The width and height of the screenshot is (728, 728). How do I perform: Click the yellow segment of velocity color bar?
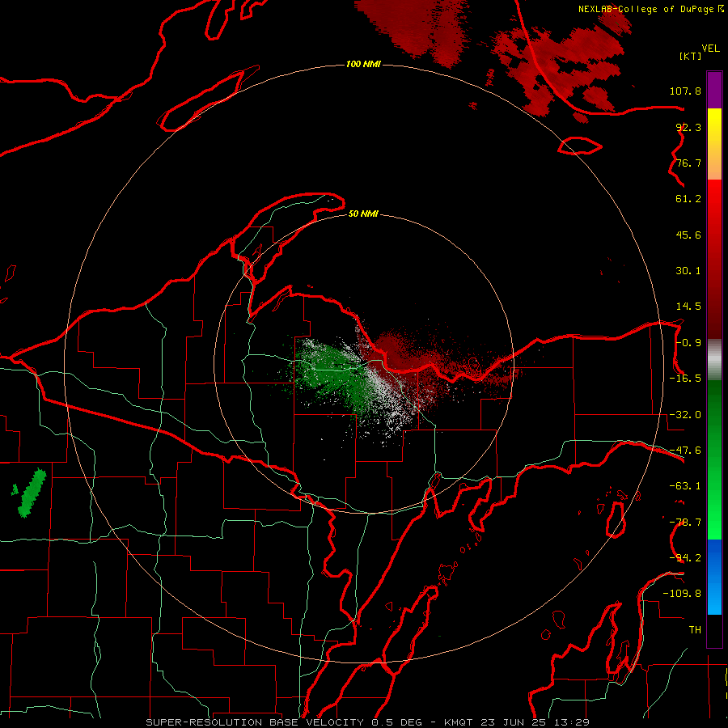click(714, 125)
